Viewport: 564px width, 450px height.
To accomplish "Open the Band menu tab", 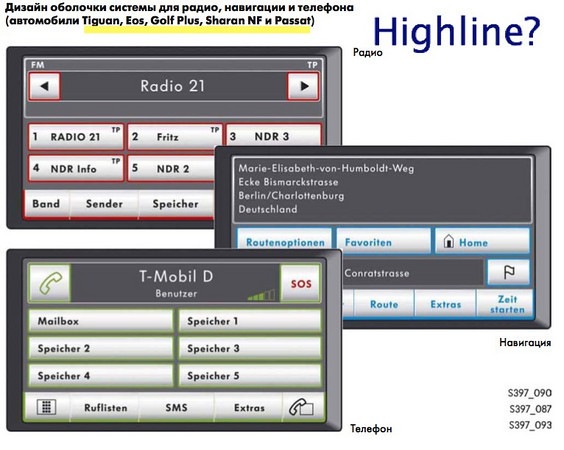I will point(46,204).
